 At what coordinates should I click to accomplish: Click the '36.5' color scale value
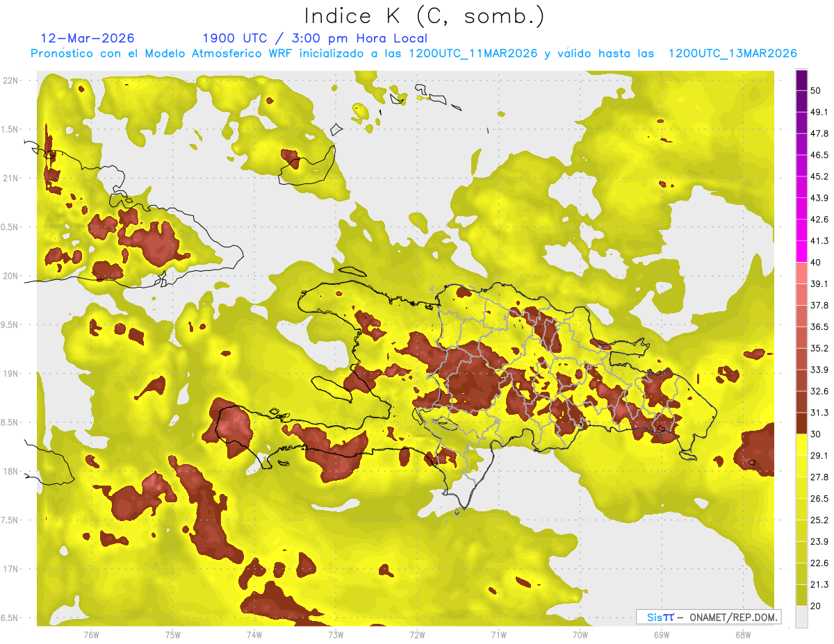(x=819, y=327)
